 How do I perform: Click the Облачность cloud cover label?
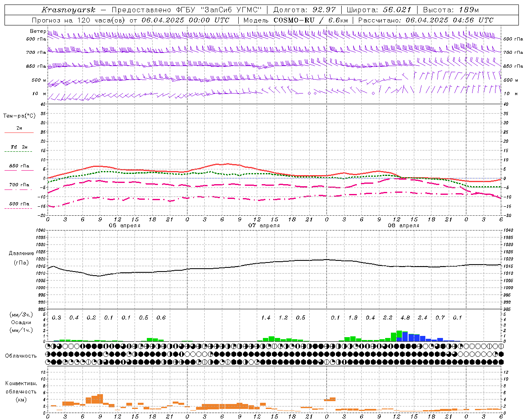point(21,356)
